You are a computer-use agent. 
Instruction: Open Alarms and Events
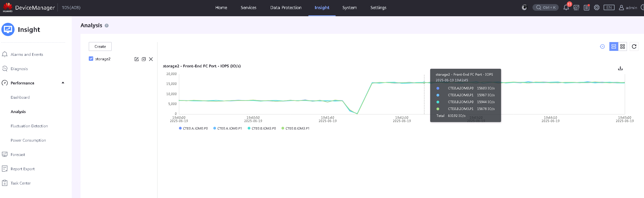point(27,54)
